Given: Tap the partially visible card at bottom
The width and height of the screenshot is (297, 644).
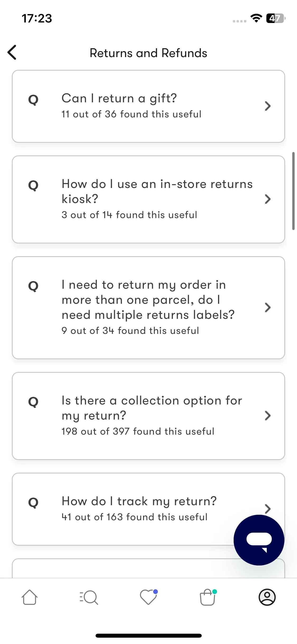Looking at the screenshot, I should [148, 568].
